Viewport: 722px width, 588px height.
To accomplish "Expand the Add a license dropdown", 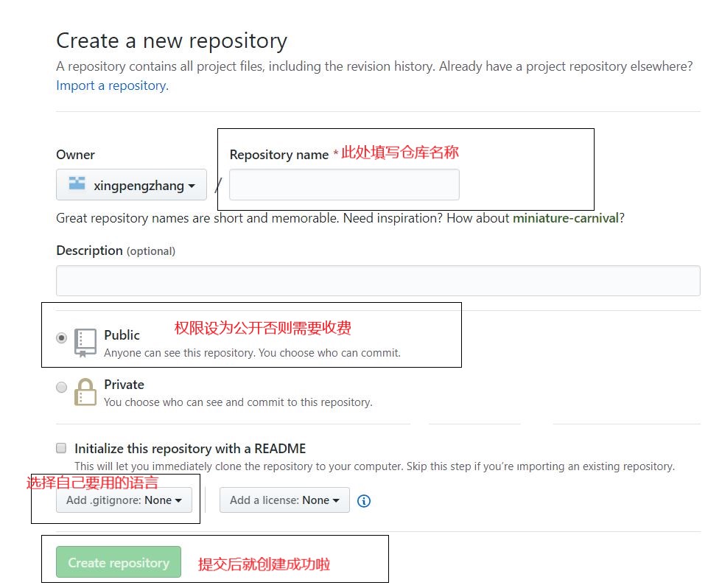I will (284, 500).
